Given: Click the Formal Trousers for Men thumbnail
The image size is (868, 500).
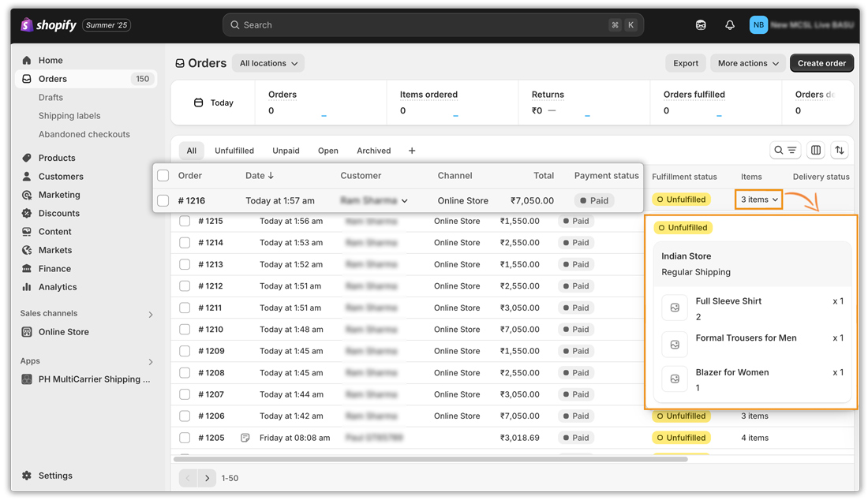Looking at the screenshot, I should click(x=675, y=345).
